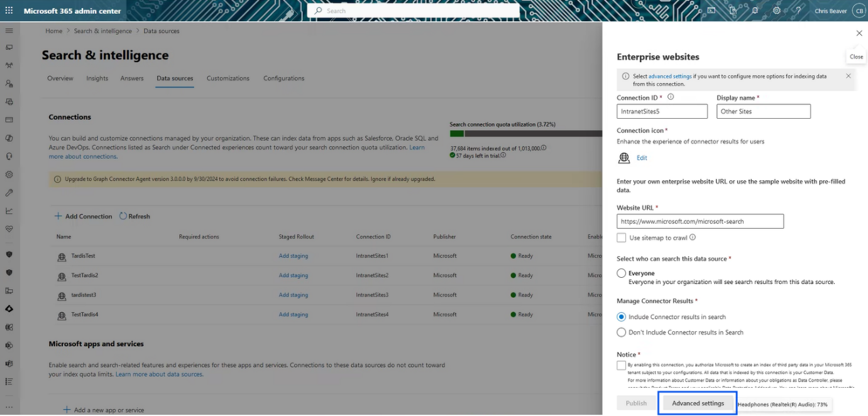868x416 pixels.
Task: Click the globe icon beside TardisTest
Action: click(x=62, y=256)
